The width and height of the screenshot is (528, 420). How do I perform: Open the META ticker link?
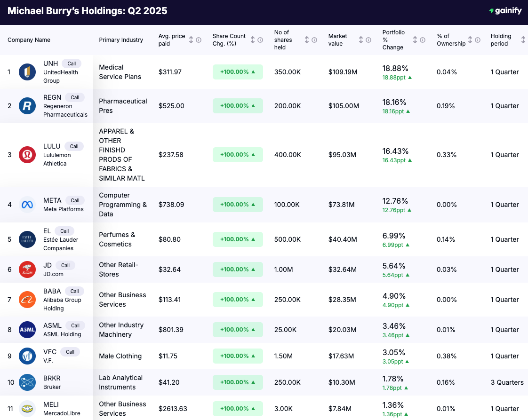tap(52, 200)
